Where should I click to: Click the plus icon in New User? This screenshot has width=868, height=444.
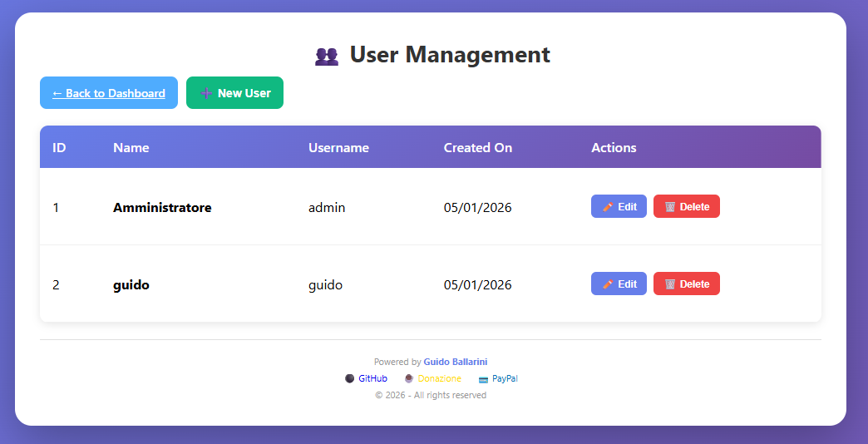pos(206,94)
